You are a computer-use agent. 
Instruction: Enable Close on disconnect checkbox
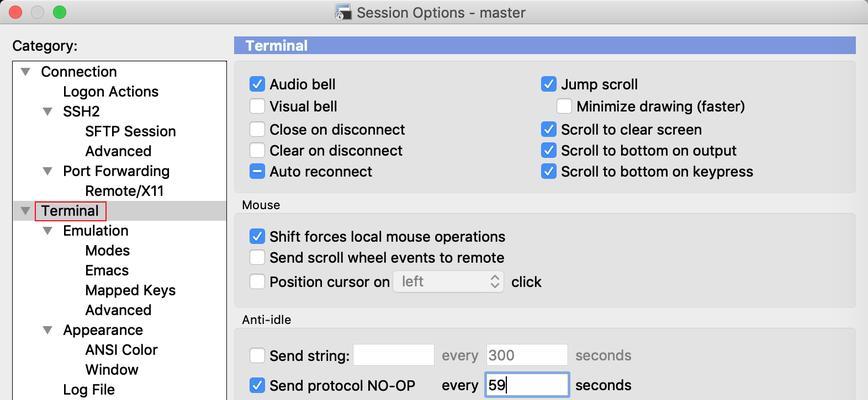pyautogui.click(x=257, y=129)
